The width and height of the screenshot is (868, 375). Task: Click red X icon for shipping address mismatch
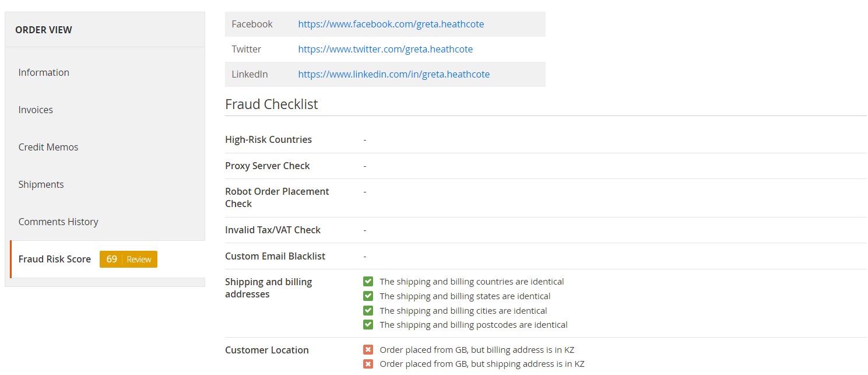click(368, 364)
